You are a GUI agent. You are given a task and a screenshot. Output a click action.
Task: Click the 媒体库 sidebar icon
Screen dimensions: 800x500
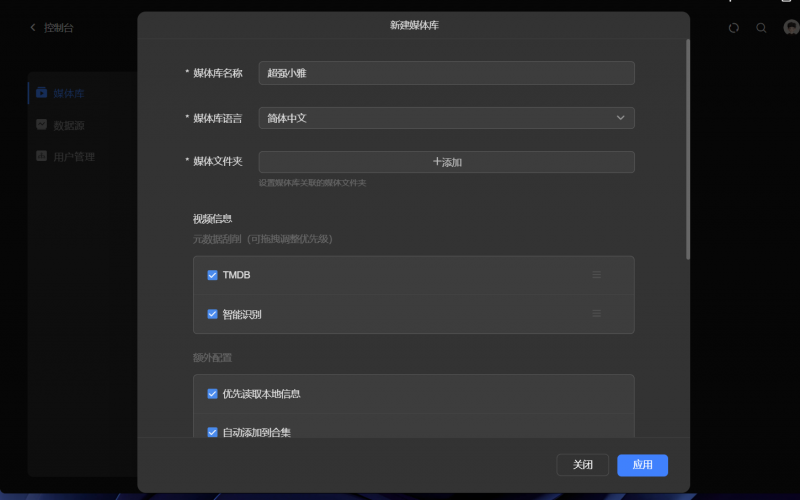coord(41,93)
